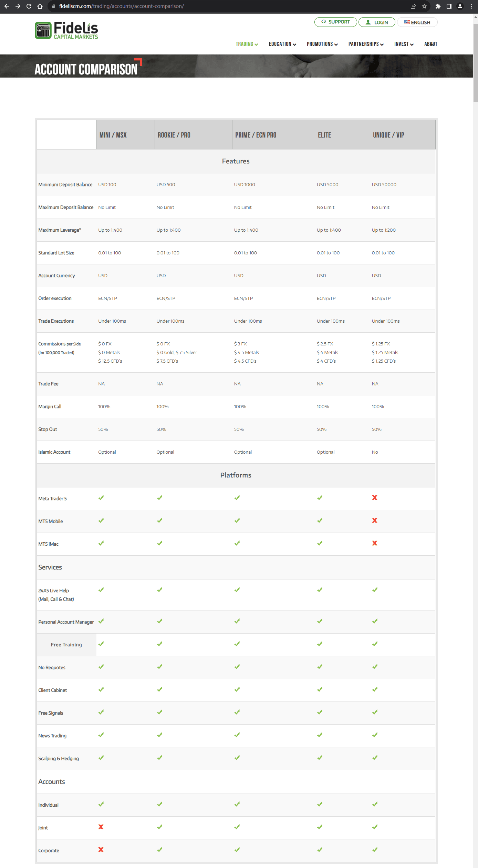478x868 pixels.
Task: Click the '$ 1.25 FX' commission text
Action: (381, 344)
